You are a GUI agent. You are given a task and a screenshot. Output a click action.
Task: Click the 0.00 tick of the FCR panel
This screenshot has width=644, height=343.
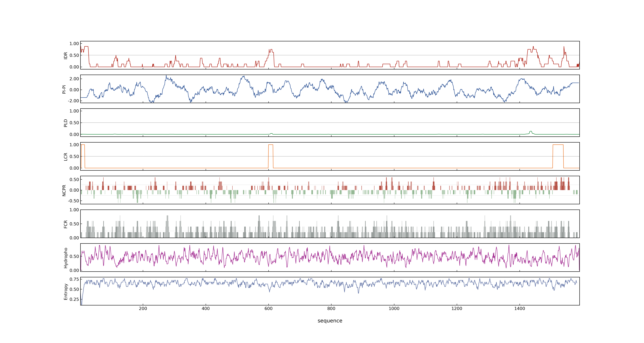pyautogui.click(x=74, y=238)
